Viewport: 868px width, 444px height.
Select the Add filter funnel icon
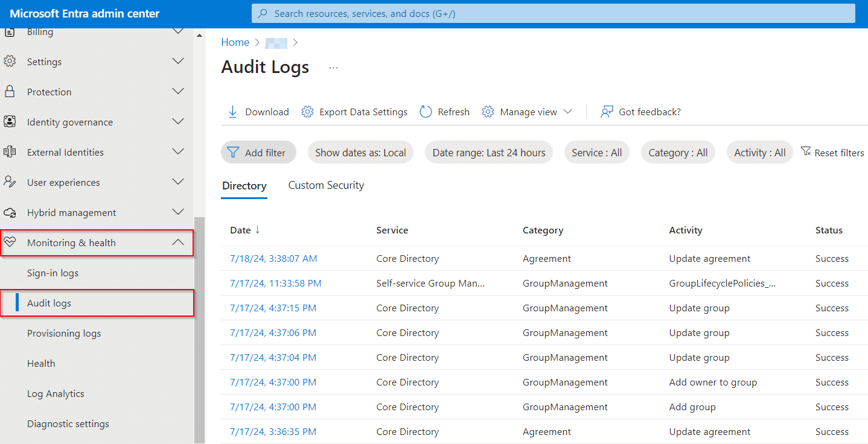coord(233,152)
